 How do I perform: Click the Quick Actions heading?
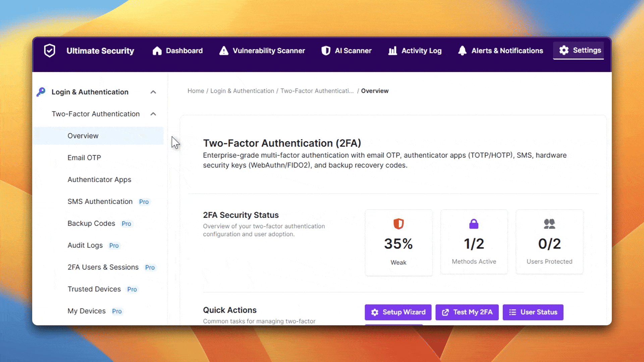pos(230,310)
